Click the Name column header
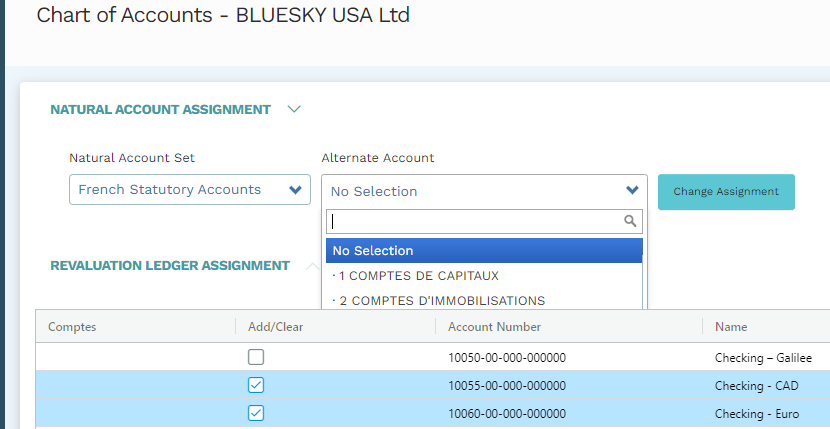 tap(730, 327)
